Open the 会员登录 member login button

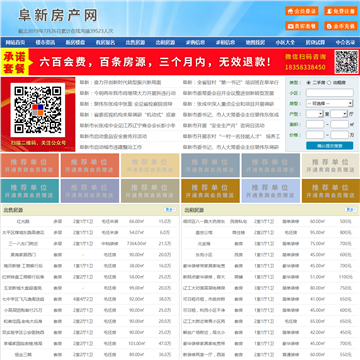[x=302, y=11]
